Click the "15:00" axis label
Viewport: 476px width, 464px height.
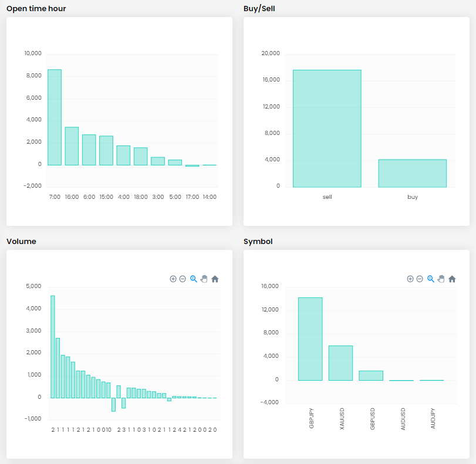pyautogui.click(x=106, y=197)
